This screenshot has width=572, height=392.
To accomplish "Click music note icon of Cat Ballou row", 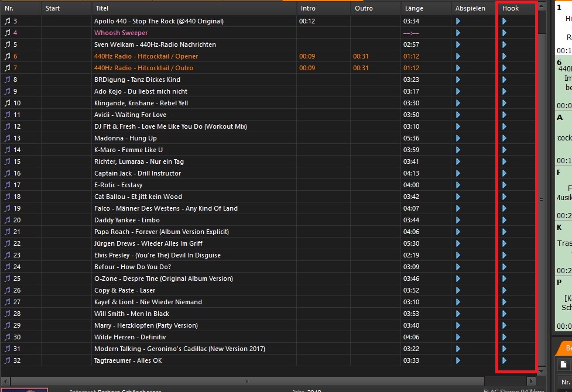I will pyautogui.click(x=7, y=197).
